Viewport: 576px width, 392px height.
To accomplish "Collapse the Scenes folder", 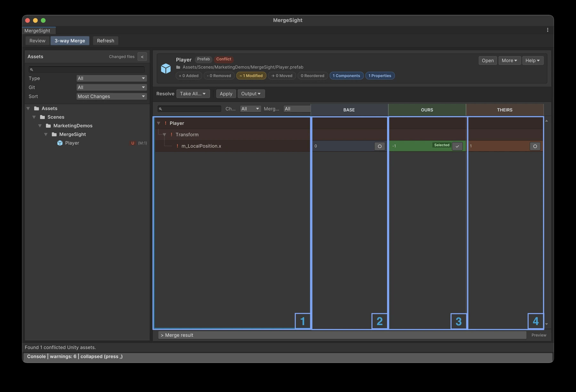I will 34,117.
